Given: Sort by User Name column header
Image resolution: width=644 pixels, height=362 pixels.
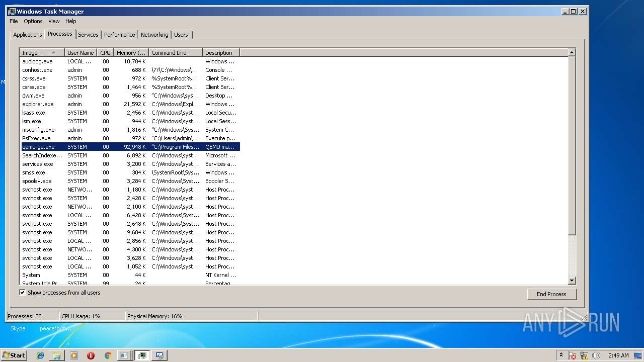Looking at the screenshot, I should [x=80, y=53].
